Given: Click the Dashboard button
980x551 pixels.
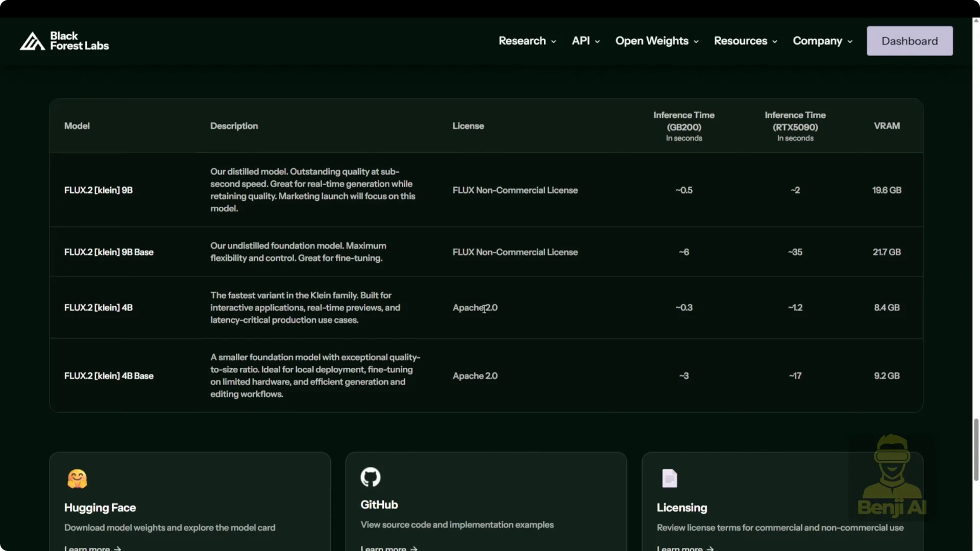Looking at the screenshot, I should [909, 41].
